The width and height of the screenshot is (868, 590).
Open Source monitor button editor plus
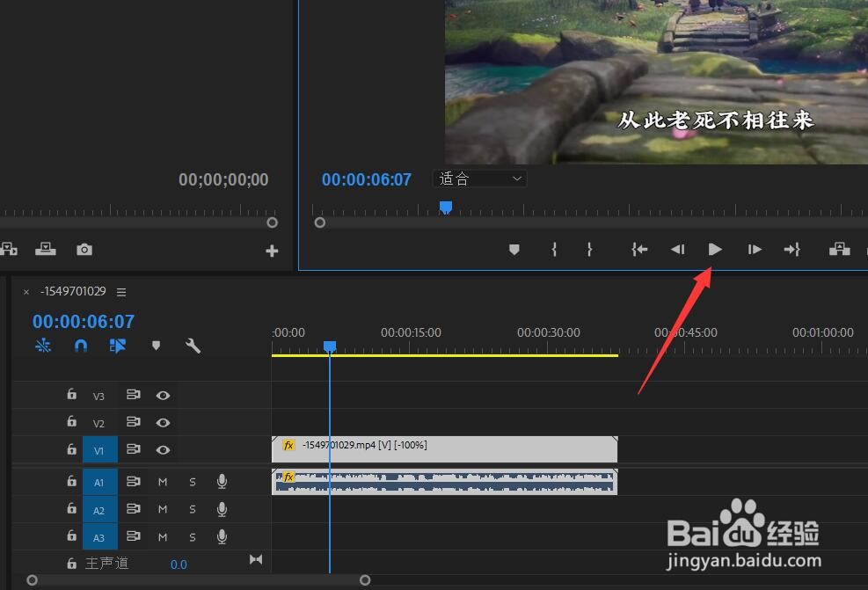[272, 251]
